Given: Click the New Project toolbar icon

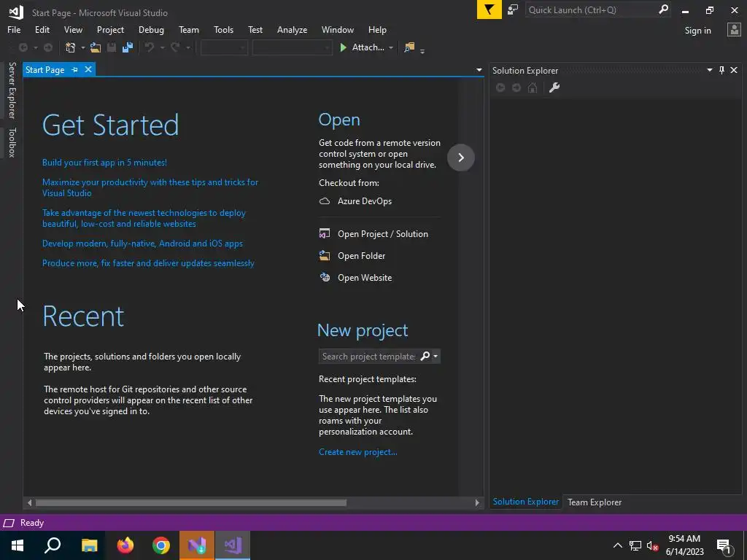Looking at the screenshot, I should pos(71,47).
